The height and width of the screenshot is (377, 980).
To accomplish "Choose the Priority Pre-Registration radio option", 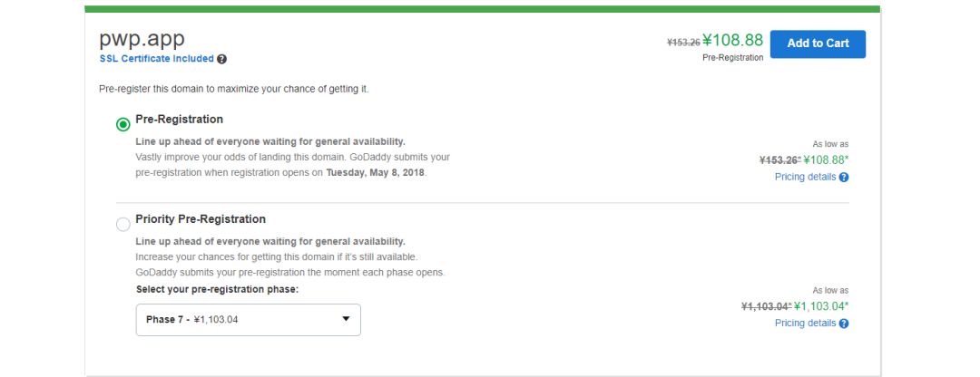I will click(x=123, y=224).
